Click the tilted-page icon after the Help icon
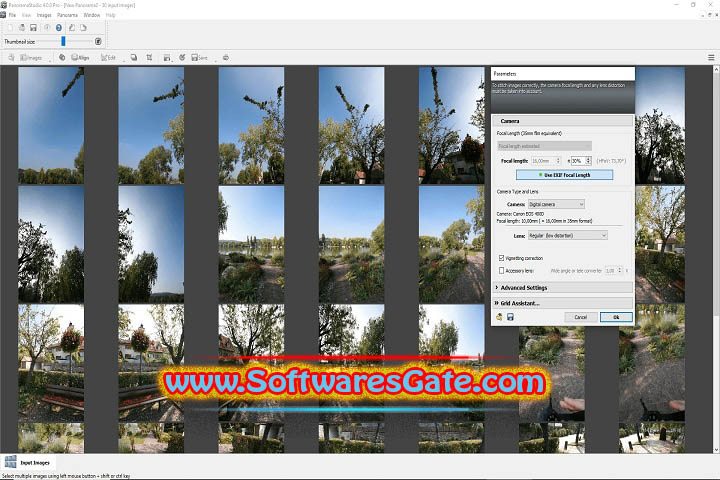Viewport: 720px width, 480px height. 72,28
